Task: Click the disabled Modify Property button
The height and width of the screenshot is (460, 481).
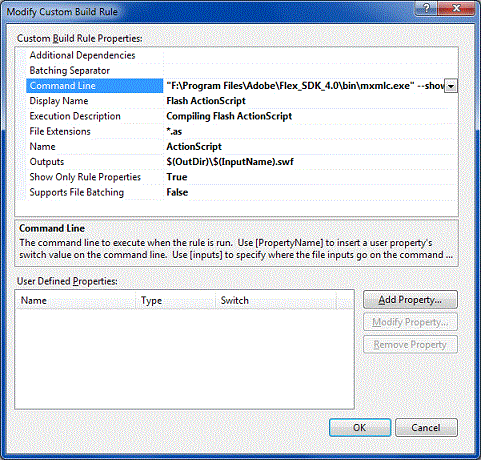Action: tap(410, 322)
